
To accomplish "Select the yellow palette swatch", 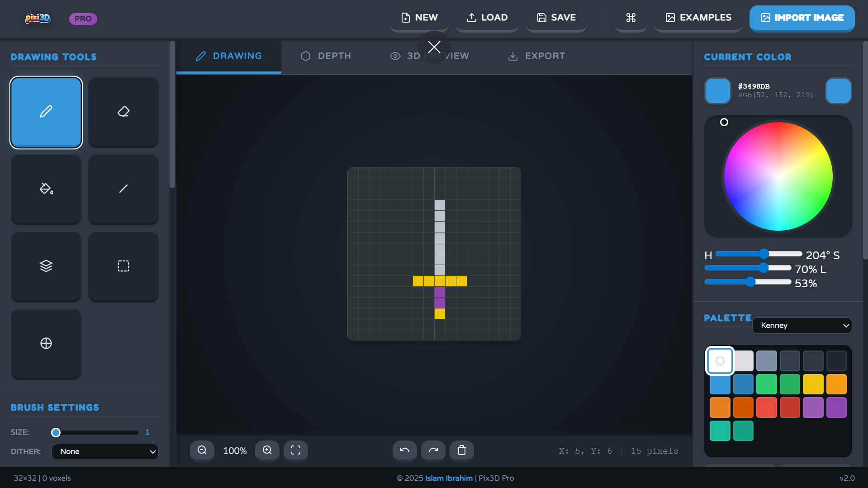I will tap(813, 384).
